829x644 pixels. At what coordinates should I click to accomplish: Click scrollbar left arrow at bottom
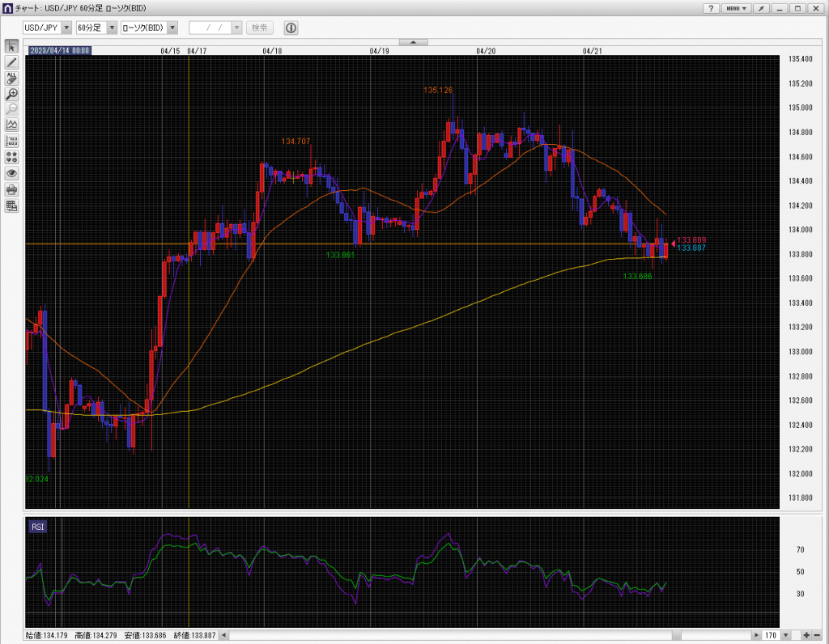pyautogui.click(x=224, y=635)
